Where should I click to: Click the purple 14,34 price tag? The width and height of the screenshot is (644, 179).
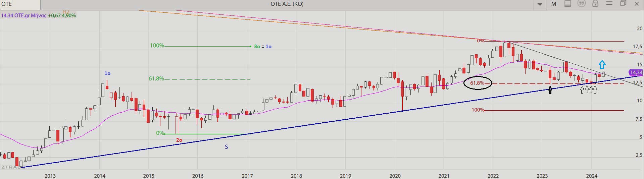(x=636, y=72)
